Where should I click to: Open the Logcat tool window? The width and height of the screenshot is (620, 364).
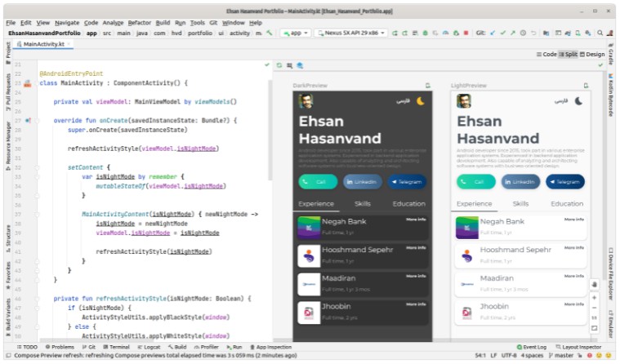pos(149,347)
